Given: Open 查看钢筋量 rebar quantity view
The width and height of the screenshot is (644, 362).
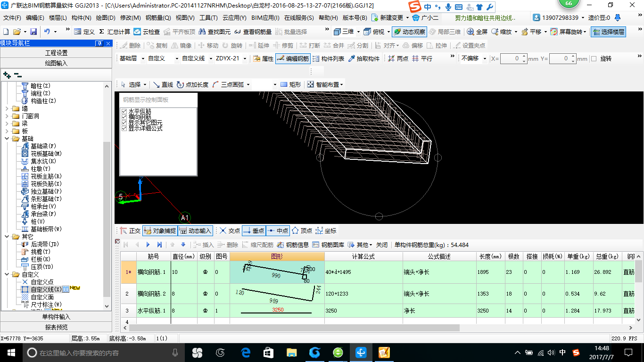Looking at the screenshot, I should pyautogui.click(x=253, y=32).
